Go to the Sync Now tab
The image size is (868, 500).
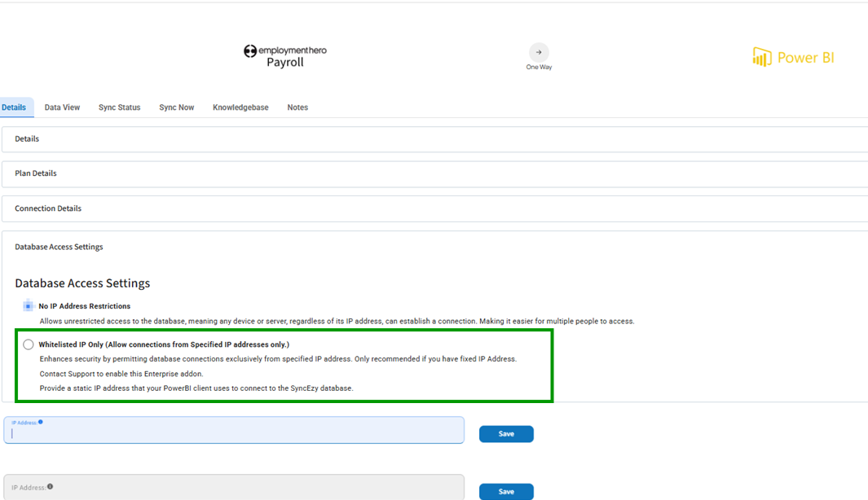[177, 107]
